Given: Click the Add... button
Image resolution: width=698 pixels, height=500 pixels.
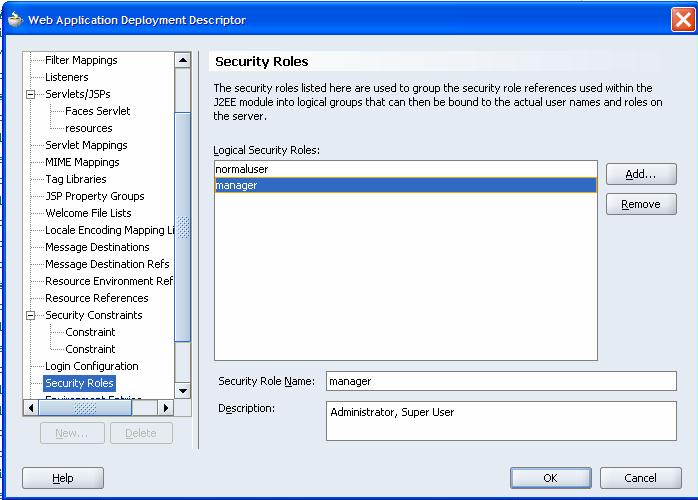Looking at the screenshot, I should pyautogui.click(x=640, y=174).
